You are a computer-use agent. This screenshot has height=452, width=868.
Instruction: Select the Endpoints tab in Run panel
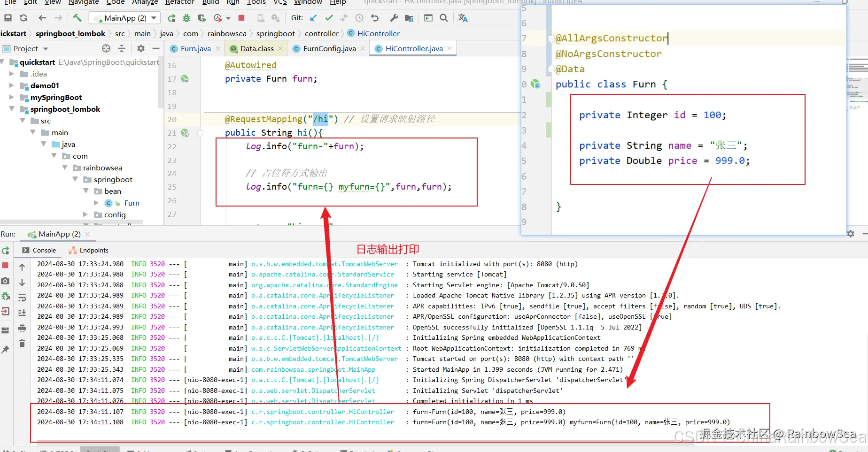pyautogui.click(x=89, y=250)
